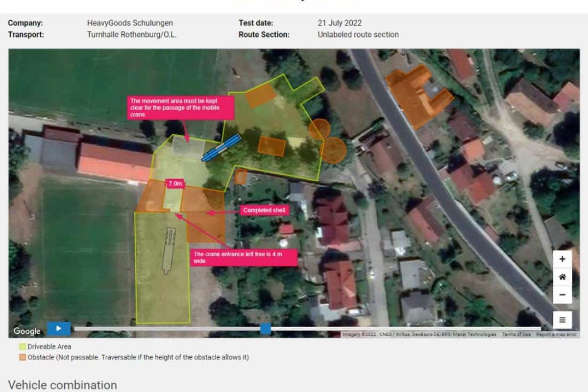Screen dimensions: 588x392
Task: Select the blue mobile crane vehicle
Action: point(221,147)
